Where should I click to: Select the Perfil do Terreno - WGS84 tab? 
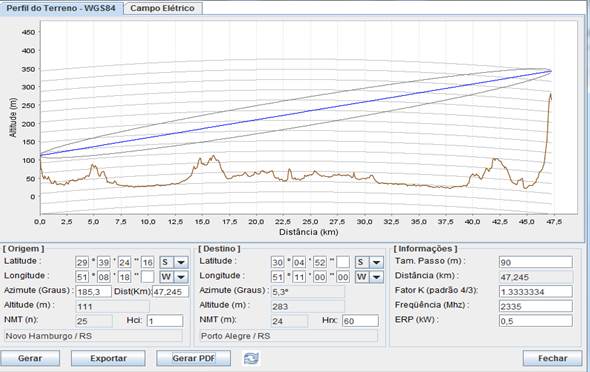[61, 8]
